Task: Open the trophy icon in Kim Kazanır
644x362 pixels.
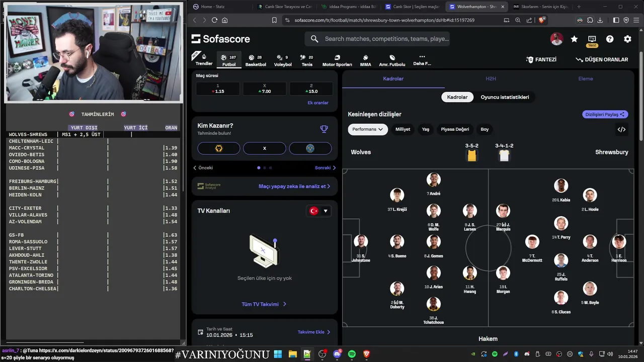Action: pos(324,129)
